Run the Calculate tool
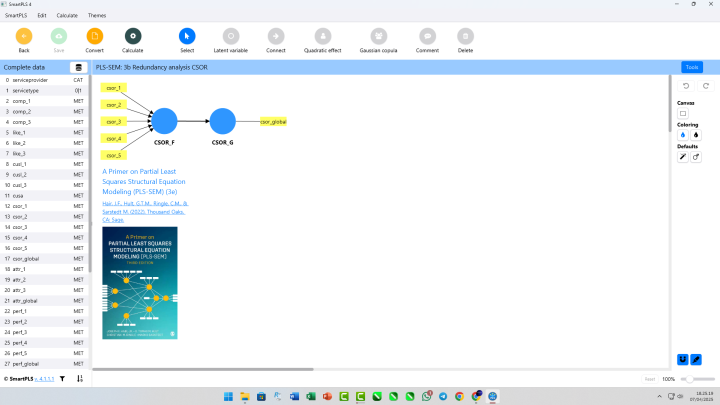The image size is (720, 405). [133, 36]
